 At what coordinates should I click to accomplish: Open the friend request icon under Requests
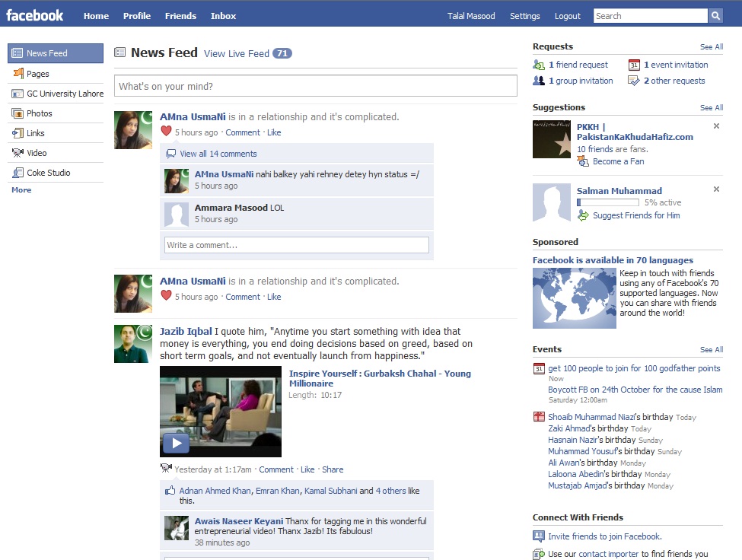point(537,65)
